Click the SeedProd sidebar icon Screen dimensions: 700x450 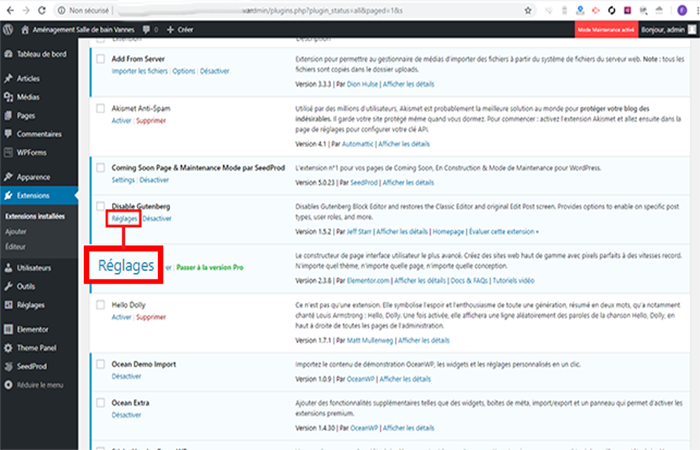[x=8, y=367]
